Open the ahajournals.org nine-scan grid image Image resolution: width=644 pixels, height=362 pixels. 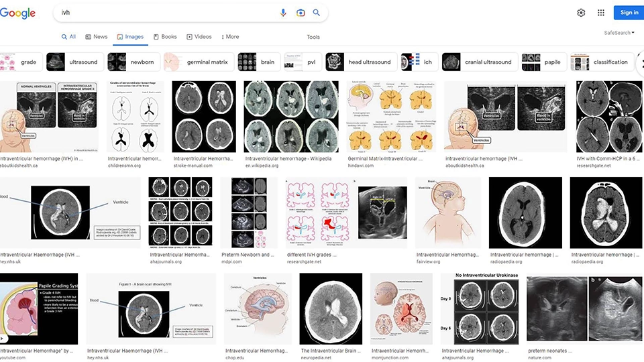(x=180, y=213)
